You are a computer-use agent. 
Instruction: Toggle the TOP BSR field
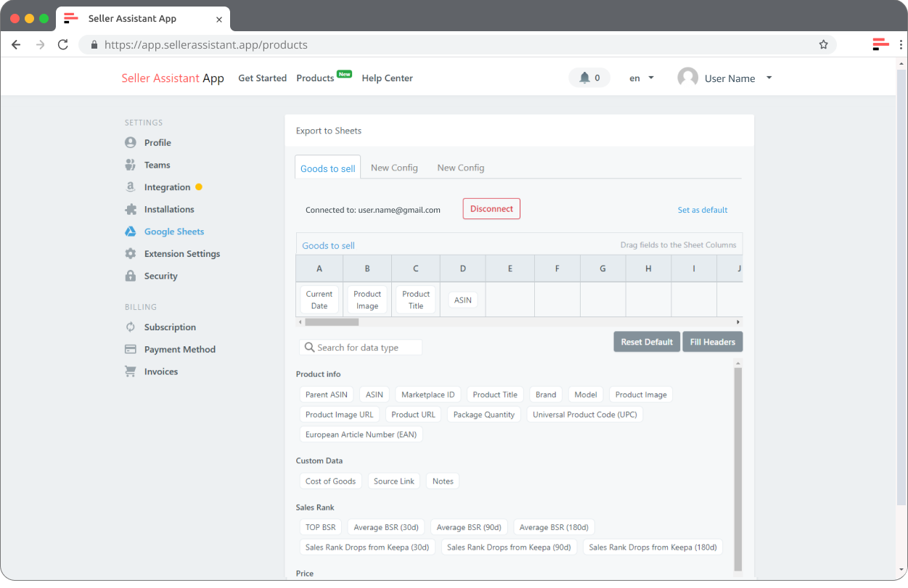pyautogui.click(x=320, y=526)
